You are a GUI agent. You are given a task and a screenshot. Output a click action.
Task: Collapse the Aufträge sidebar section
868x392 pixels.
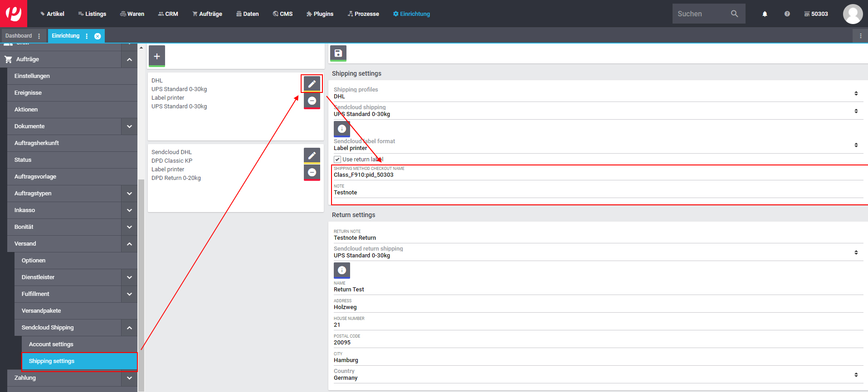[129, 59]
